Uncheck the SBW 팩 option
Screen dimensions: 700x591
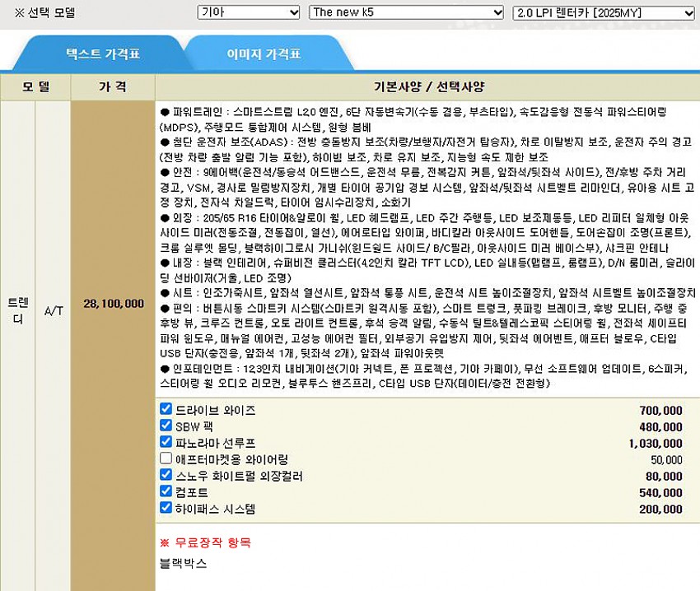tap(166, 426)
